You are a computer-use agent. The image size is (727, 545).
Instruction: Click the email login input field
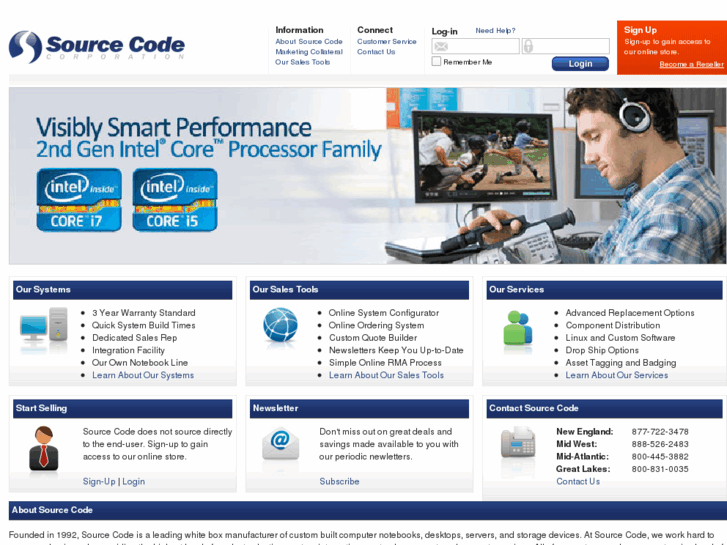[x=475, y=46]
